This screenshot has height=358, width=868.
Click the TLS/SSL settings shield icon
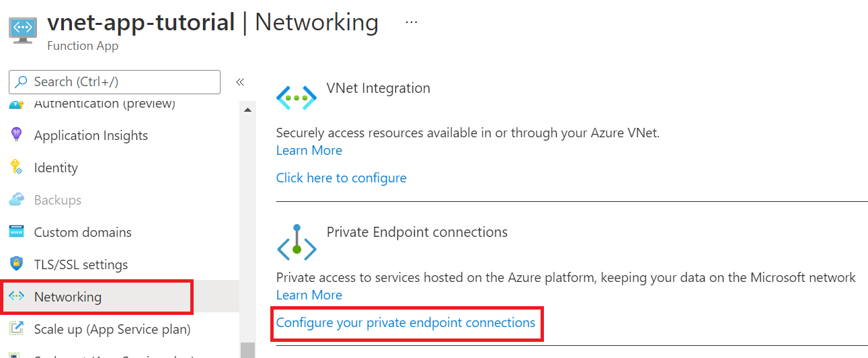(x=17, y=264)
